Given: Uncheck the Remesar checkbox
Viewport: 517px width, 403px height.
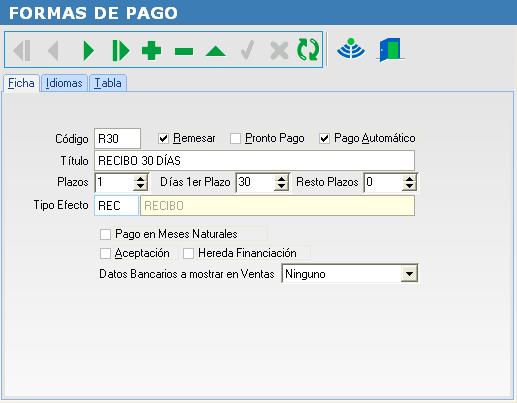Looking at the screenshot, I should coord(163,138).
